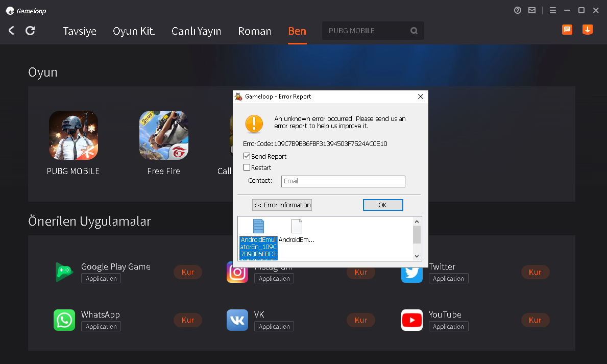Install Instagram with Kur button
Screen dimensions: 607x364
tap(361, 273)
